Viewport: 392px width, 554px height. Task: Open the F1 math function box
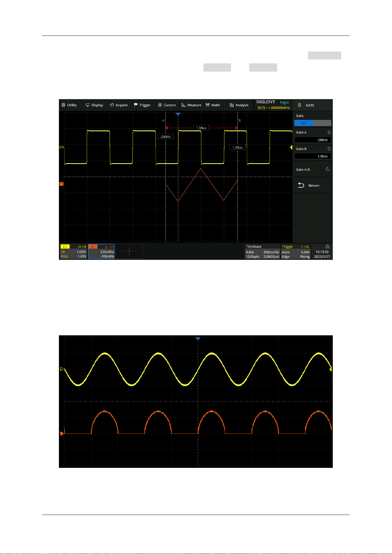click(101, 251)
